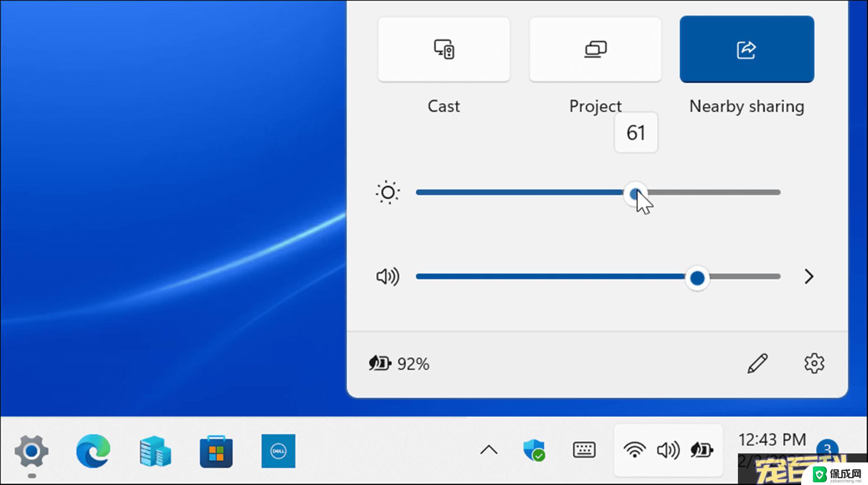Open the Settings app in the taskbar

point(32,451)
